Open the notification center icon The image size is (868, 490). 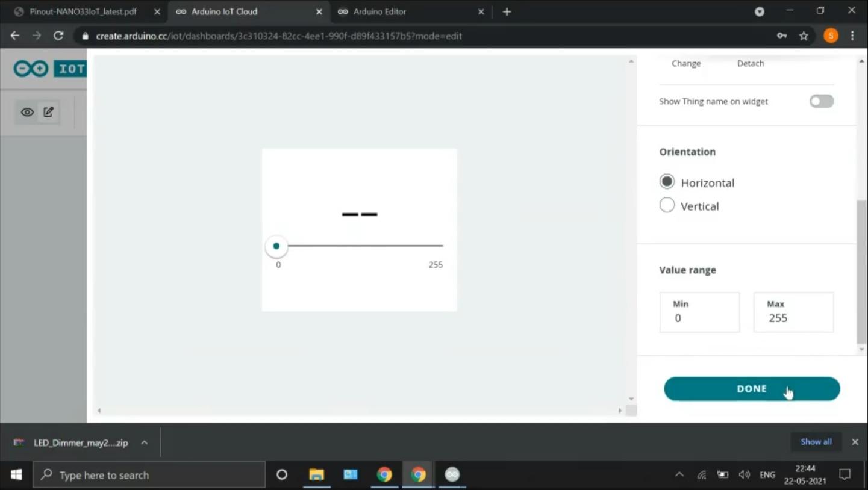(x=845, y=474)
